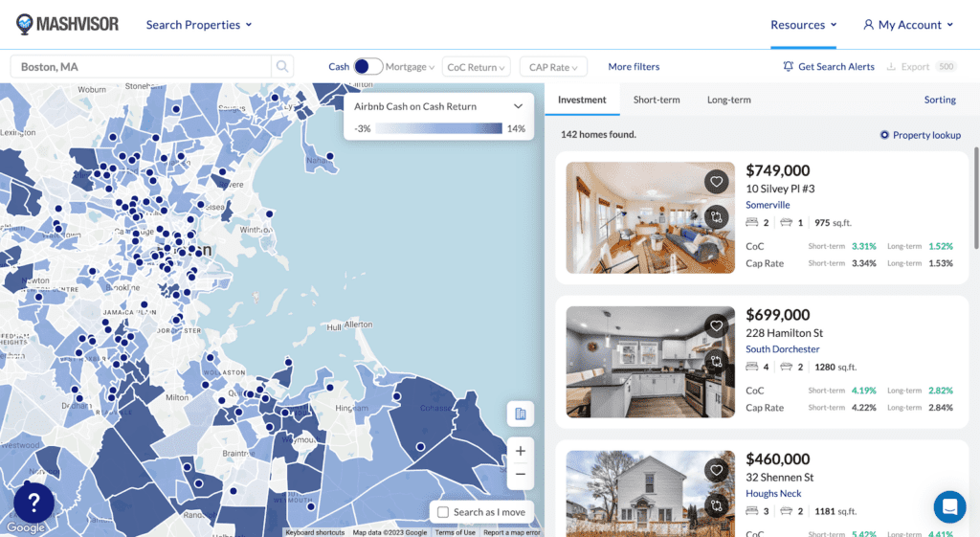This screenshot has width=980, height=537.
Task: Switch to the Short-term tab
Action: (x=657, y=100)
